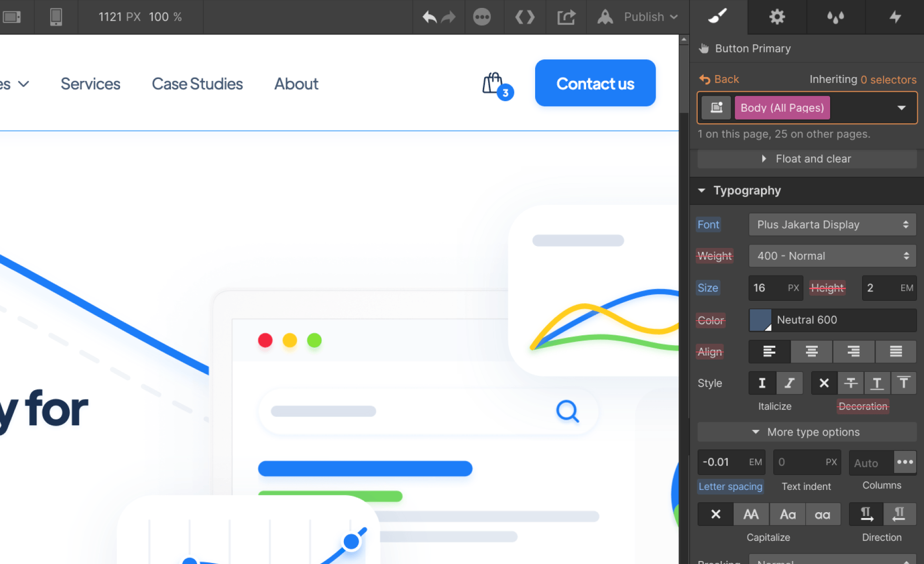Viewport: 924px width, 564px height.
Task: Expand the Float and clear section
Action: click(x=806, y=159)
